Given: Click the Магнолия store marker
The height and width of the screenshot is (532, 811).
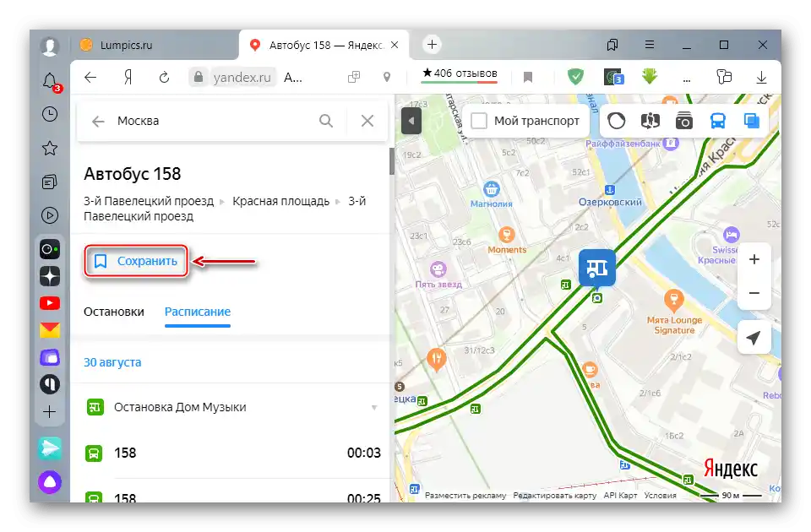Looking at the screenshot, I should point(491,190).
